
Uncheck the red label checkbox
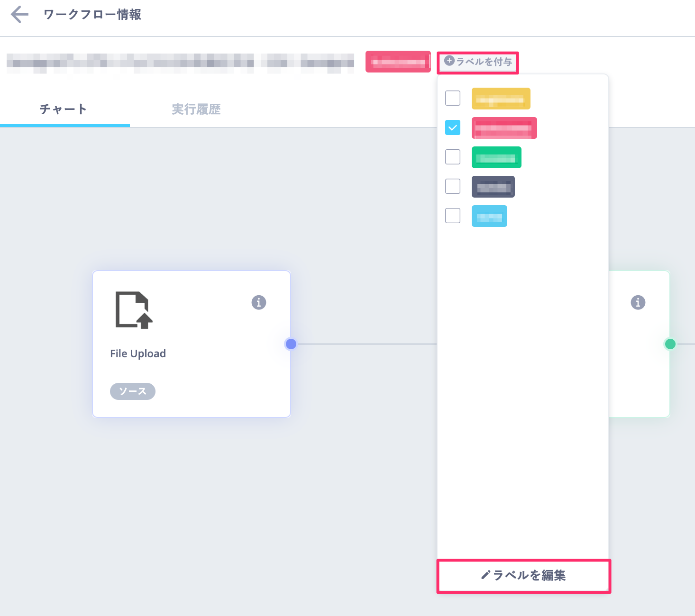pyautogui.click(x=453, y=127)
